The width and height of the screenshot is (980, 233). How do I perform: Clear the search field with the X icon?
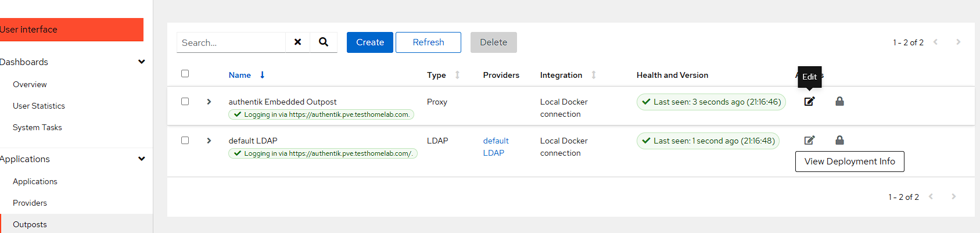(x=297, y=42)
